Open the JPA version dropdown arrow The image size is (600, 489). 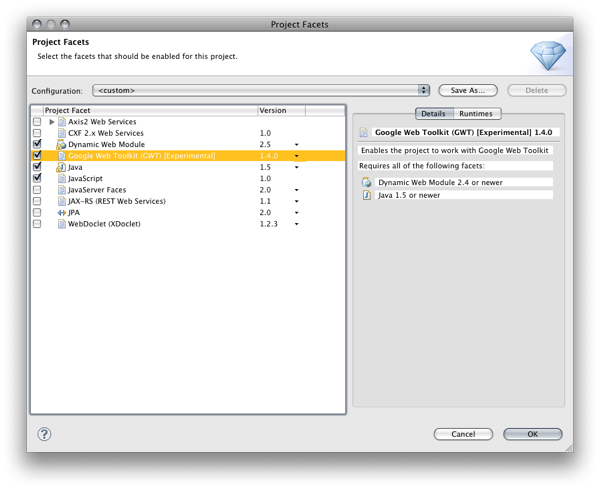tap(297, 213)
